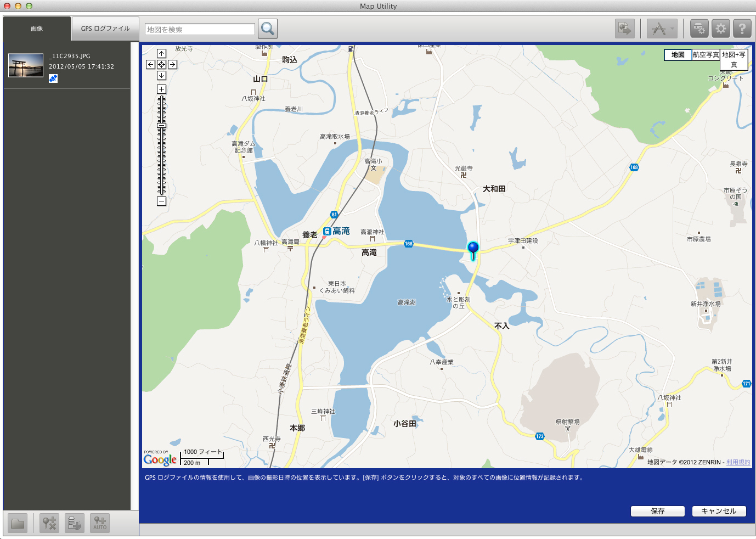Viewport: 756px width, 539px height.
Task: Click route 168 shield near 高滝
Action: (409, 244)
